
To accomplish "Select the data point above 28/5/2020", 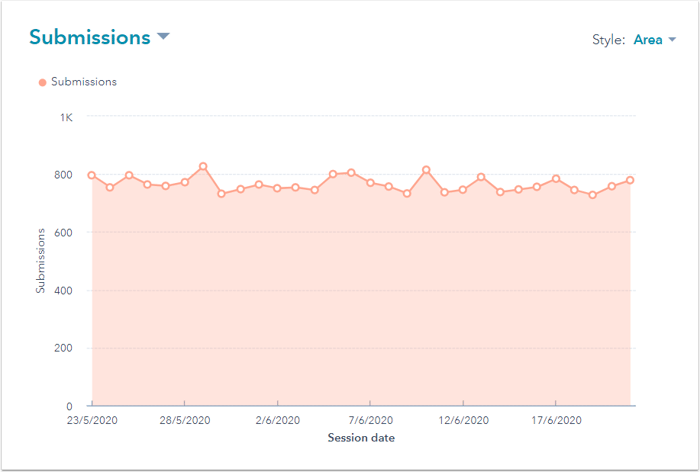I will 184,182.
